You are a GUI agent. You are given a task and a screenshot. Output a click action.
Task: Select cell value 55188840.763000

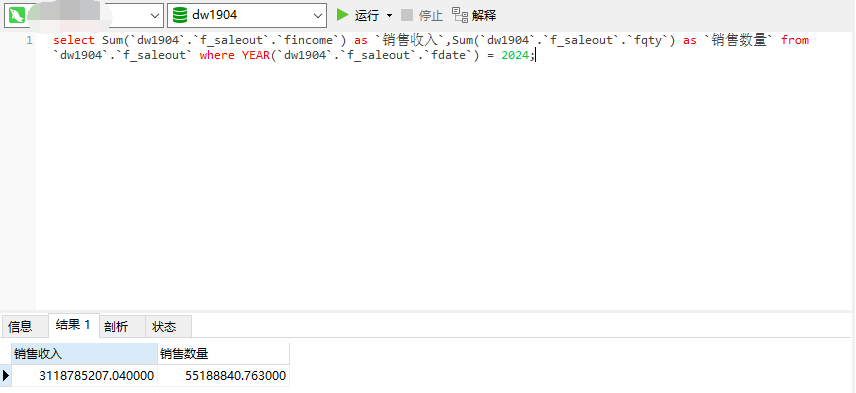[x=223, y=376]
